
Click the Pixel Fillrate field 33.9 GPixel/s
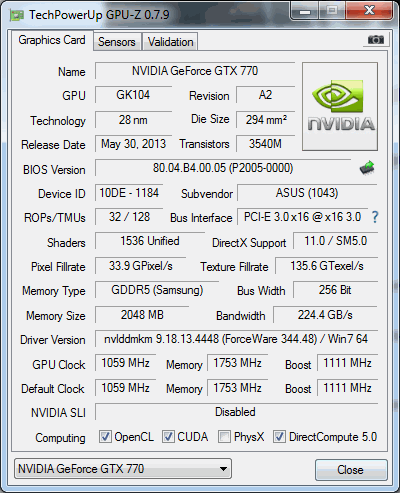[140, 266]
